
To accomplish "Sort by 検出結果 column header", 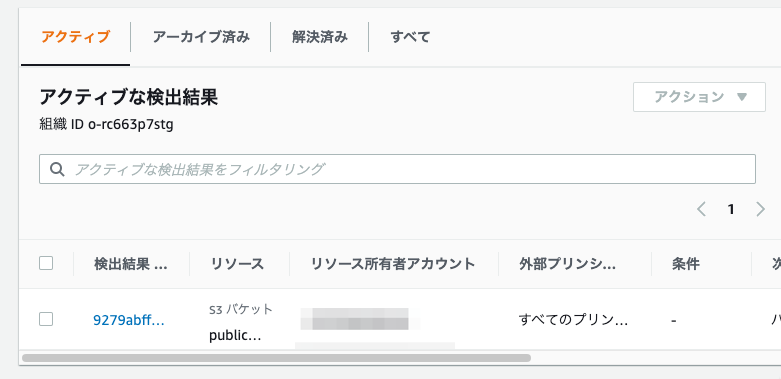I will [131, 264].
